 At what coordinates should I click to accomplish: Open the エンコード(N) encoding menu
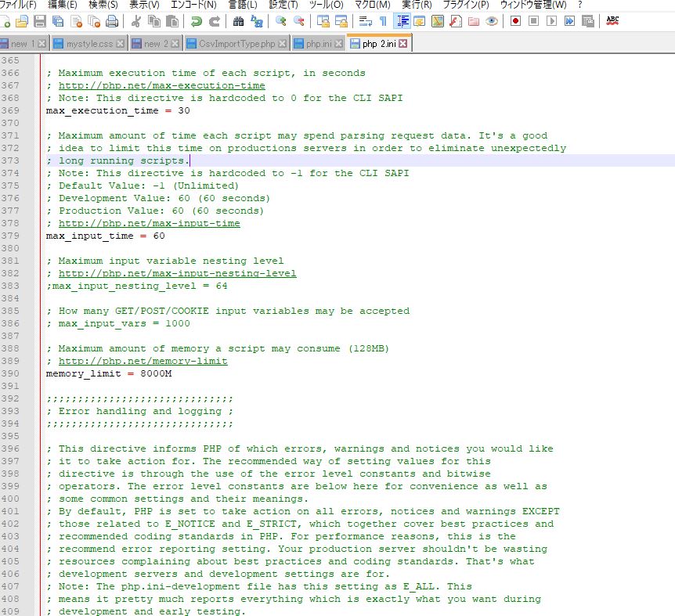coord(193,5)
